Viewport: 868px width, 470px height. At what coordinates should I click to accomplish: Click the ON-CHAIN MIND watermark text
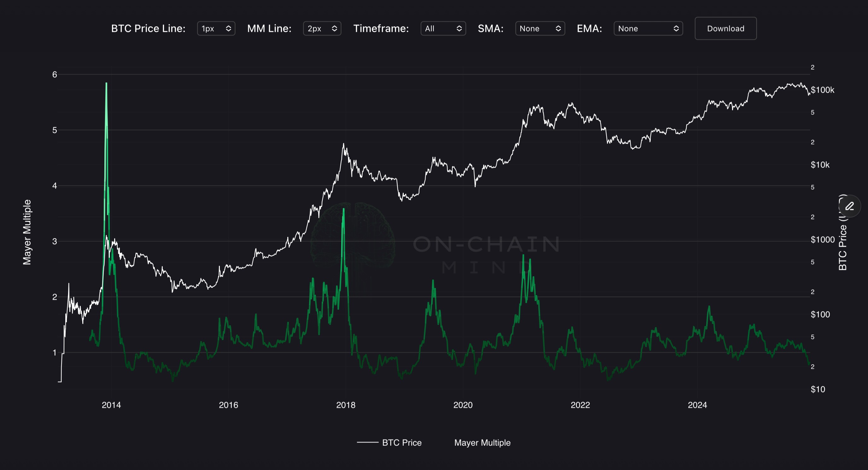[487, 244]
